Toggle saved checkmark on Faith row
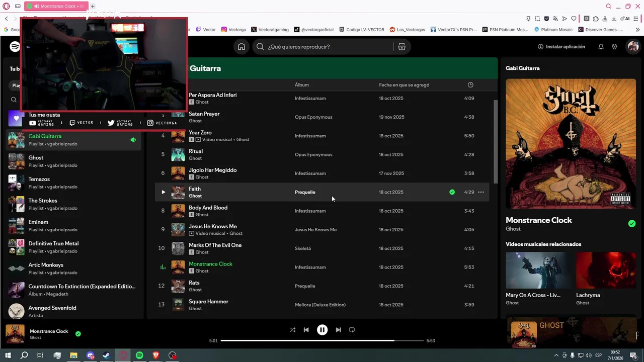The width and height of the screenshot is (644, 362). pos(452,192)
